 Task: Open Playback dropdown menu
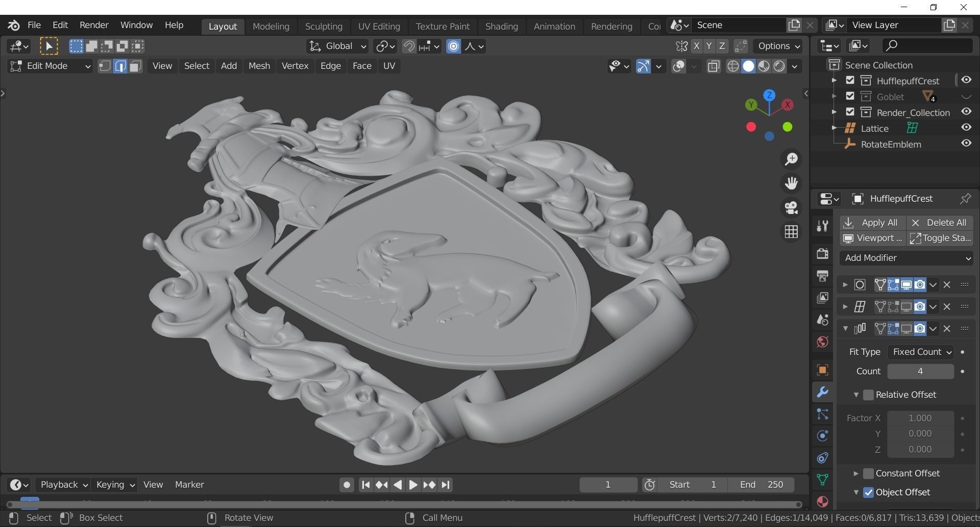tap(64, 485)
